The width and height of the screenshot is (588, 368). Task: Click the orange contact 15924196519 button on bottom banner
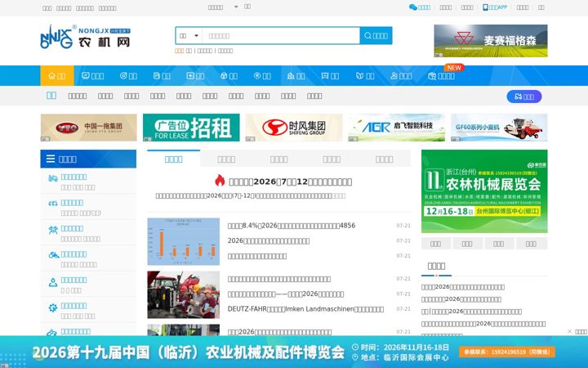pos(507,352)
